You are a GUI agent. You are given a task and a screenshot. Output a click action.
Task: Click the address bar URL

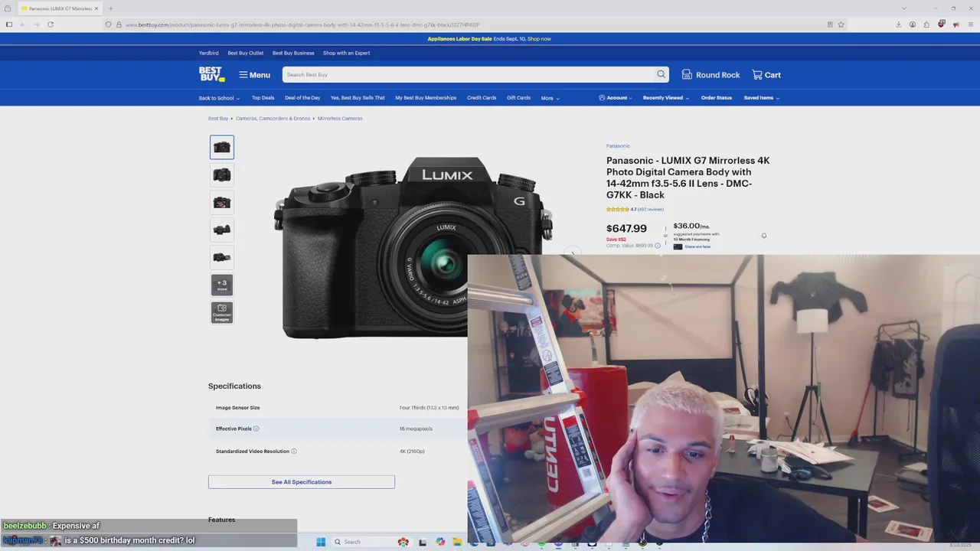302,24
